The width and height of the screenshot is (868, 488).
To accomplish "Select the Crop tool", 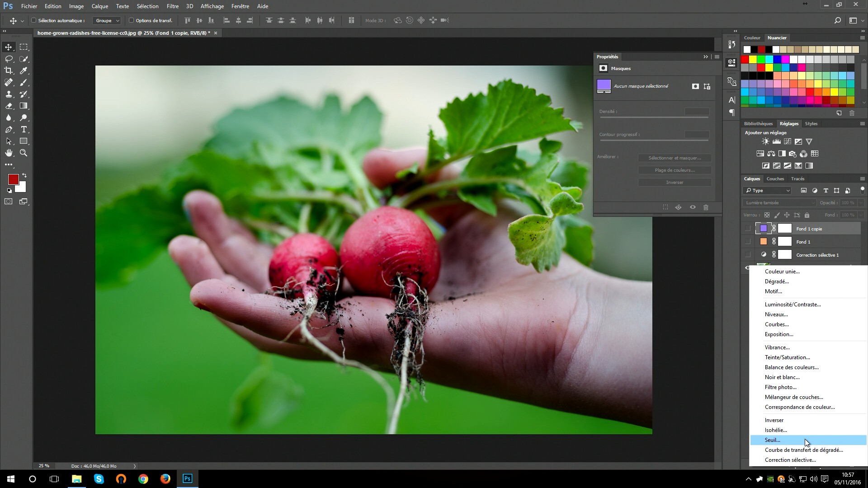I will 9,70.
